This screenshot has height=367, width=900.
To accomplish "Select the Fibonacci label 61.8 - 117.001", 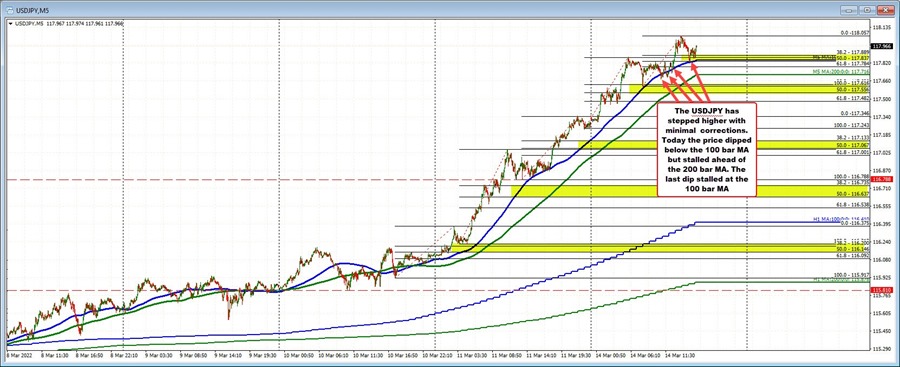I will tap(852, 153).
